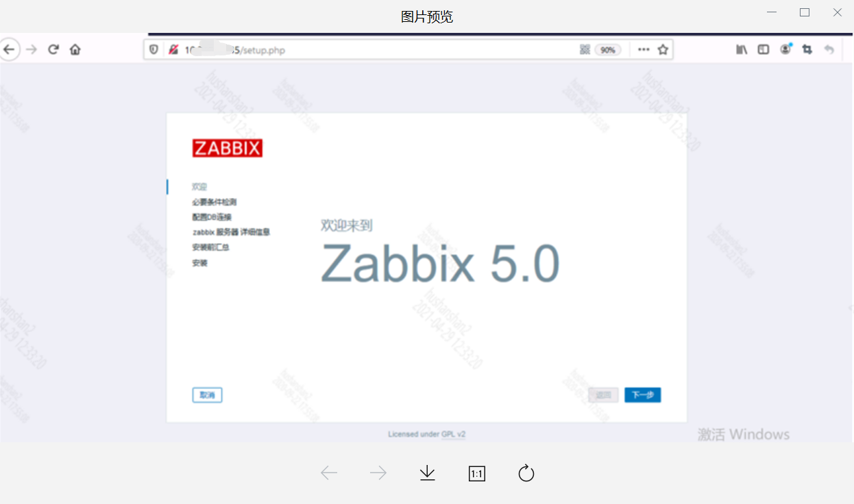Viewport: 854px width, 504px height.
Task: Open the browser library icon
Action: tap(742, 49)
